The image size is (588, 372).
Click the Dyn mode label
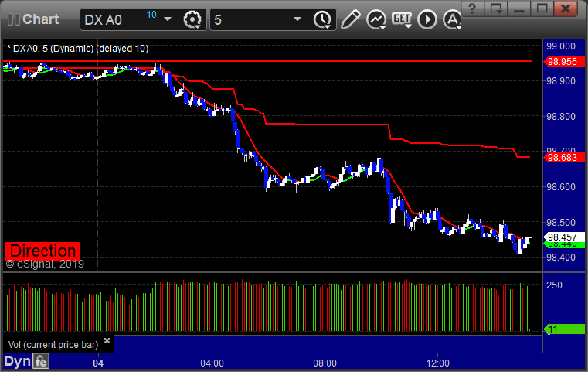point(17,361)
